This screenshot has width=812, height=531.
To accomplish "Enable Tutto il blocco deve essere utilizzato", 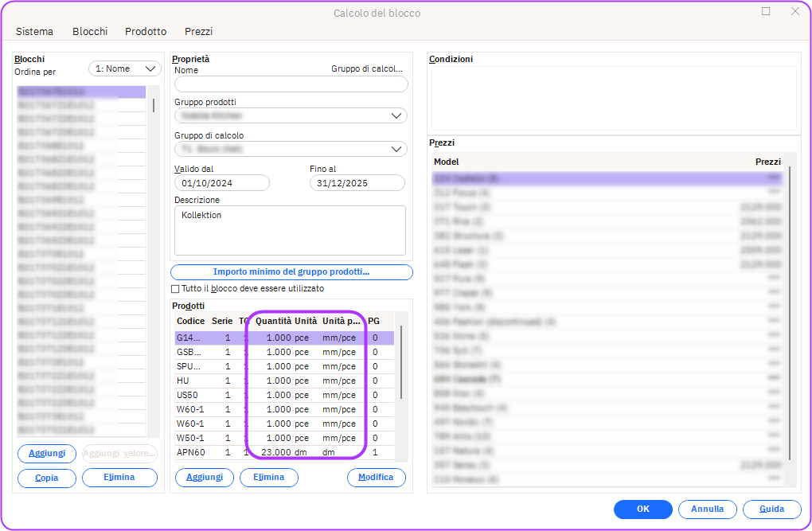I will point(176,289).
